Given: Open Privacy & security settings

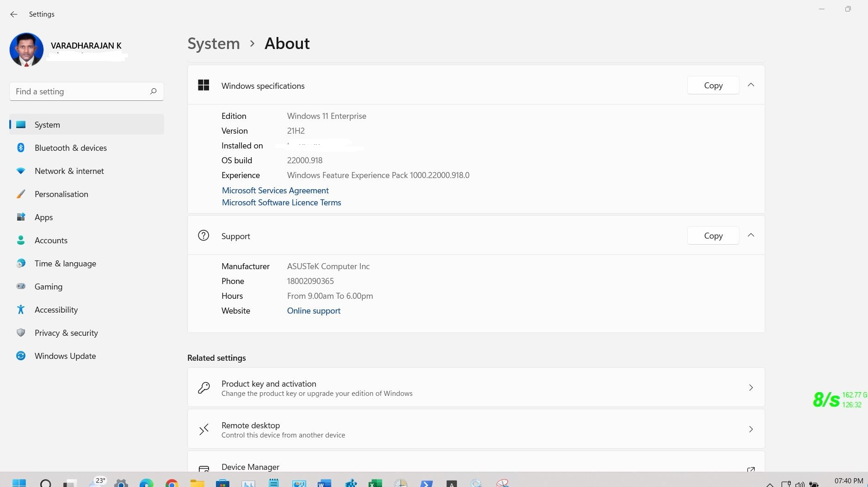Looking at the screenshot, I should point(86,333).
